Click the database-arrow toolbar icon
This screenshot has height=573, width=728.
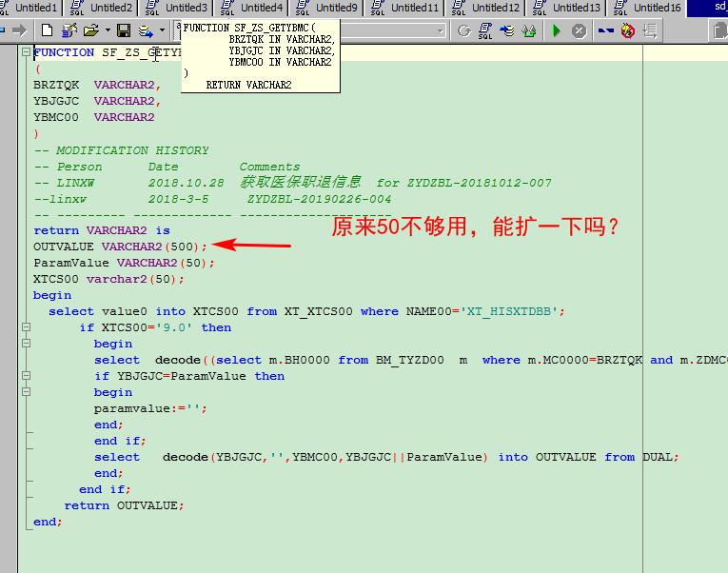point(507,31)
